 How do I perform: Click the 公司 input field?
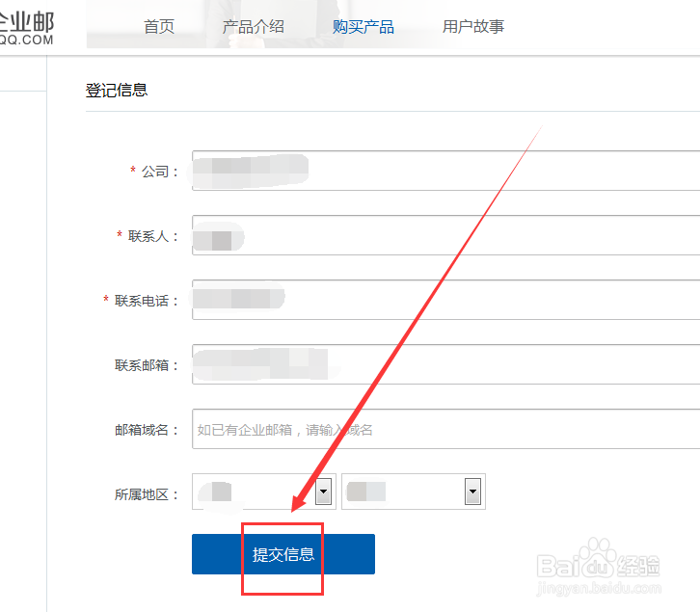click(446, 171)
